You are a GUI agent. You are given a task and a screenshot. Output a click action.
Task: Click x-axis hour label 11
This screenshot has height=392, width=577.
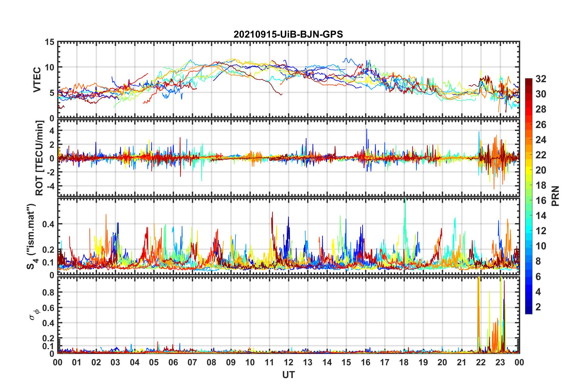click(269, 362)
